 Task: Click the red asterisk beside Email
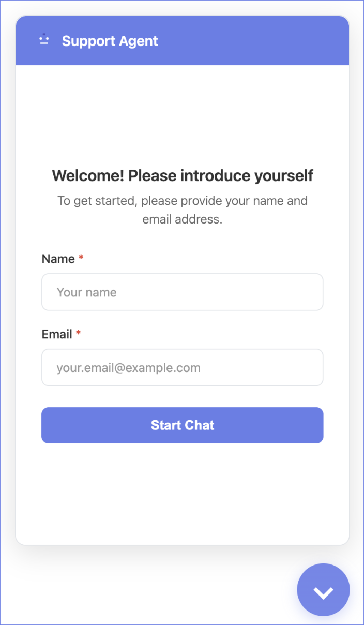click(78, 334)
